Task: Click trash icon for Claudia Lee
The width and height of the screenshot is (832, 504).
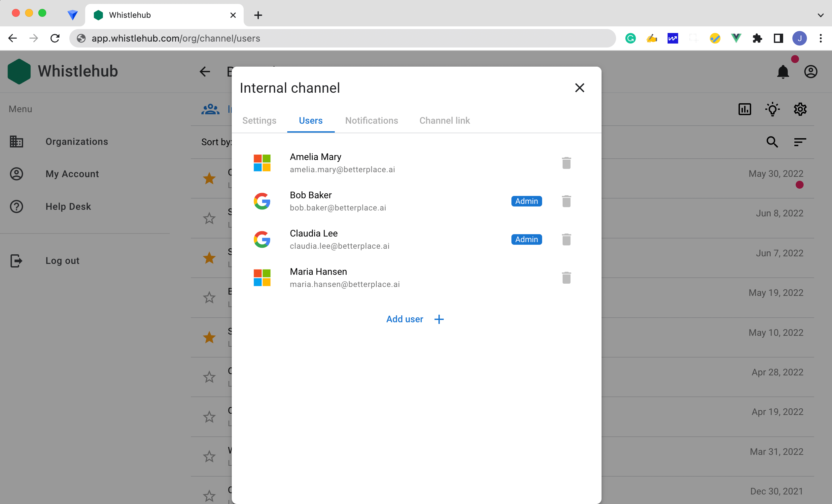Action: [566, 239]
